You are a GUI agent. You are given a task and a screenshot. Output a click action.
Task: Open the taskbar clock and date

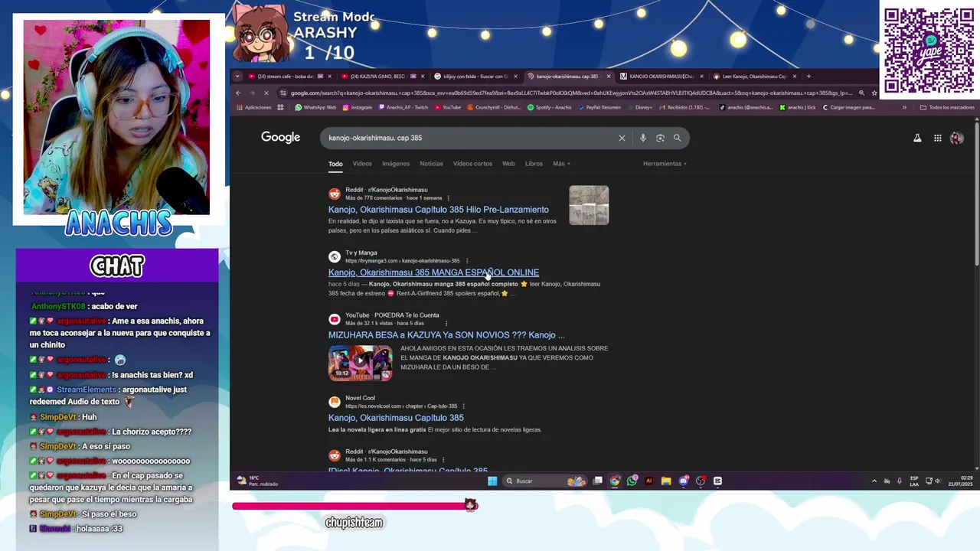pyautogui.click(x=961, y=481)
